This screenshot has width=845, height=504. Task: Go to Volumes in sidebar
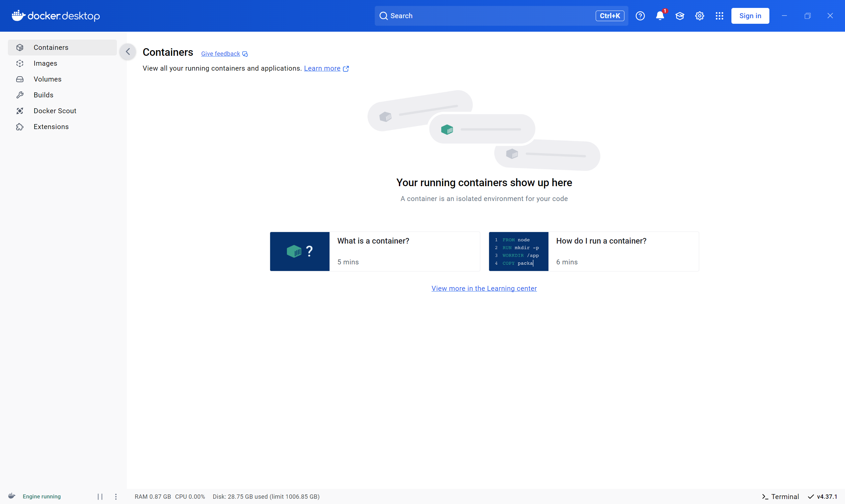62,79
